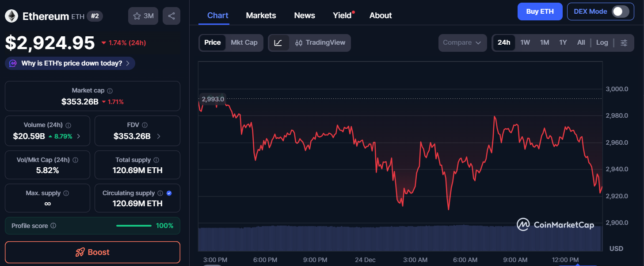This screenshot has width=644, height=266.
Task: Click the Ethereum logo icon
Action: [x=11, y=16]
